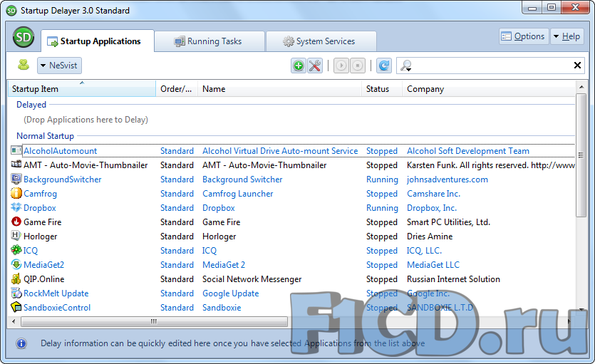Click the AlcoholAutomount row icon

16,150
